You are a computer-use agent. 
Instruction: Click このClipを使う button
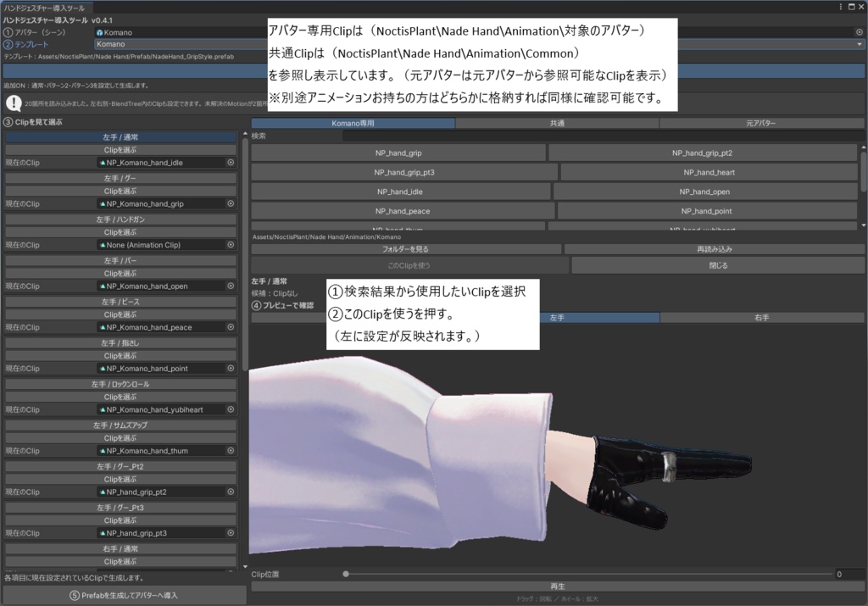[409, 265]
